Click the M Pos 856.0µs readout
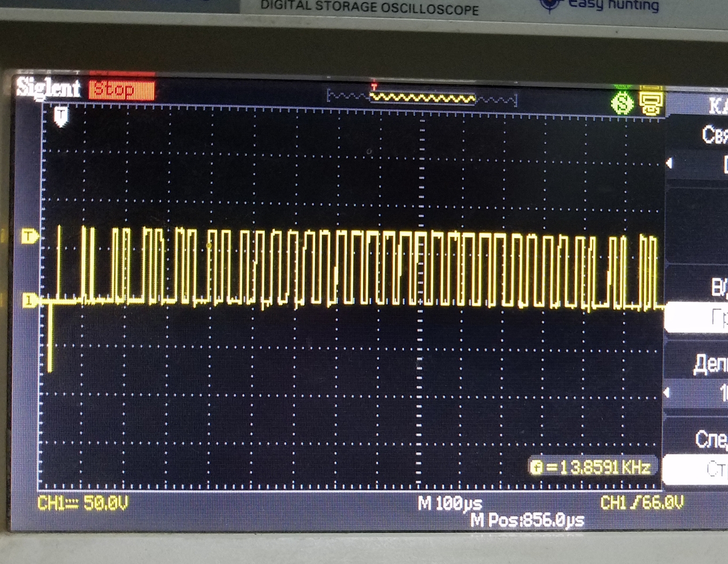The image size is (728, 564). [527, 520]
